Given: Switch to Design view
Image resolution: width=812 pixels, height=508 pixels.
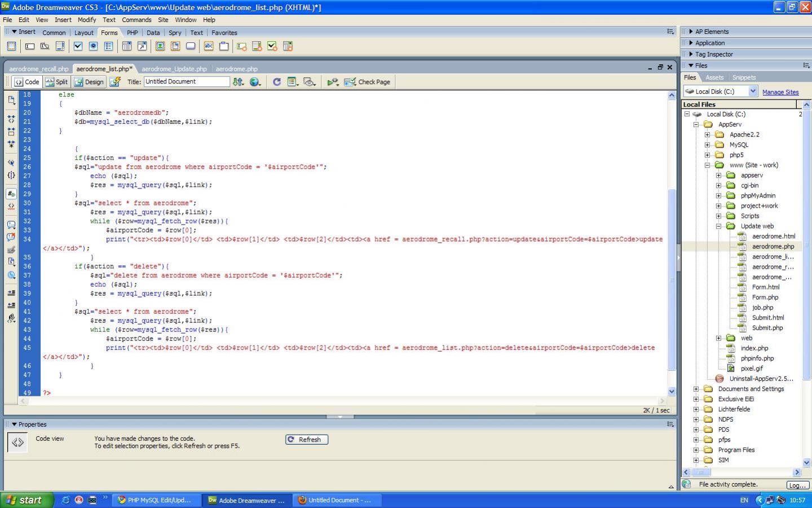Looking at the screenshot, I should [x=89, y=82].
